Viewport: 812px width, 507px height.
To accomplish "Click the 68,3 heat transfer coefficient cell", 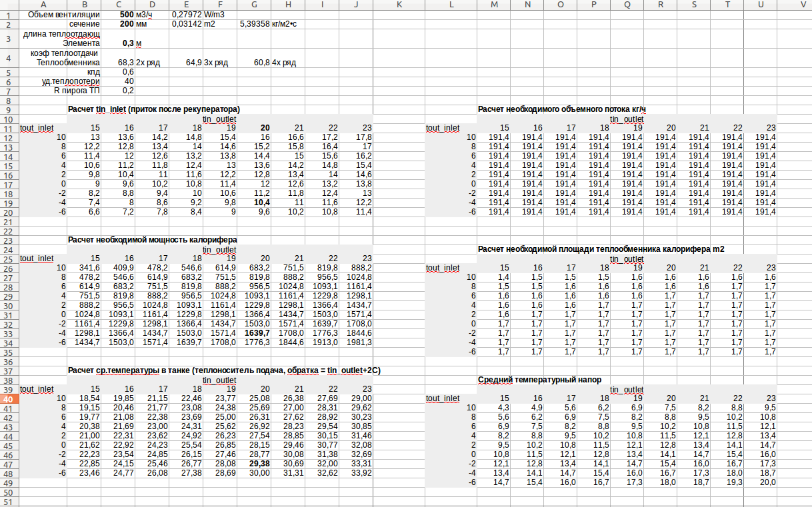I will 126,63.
